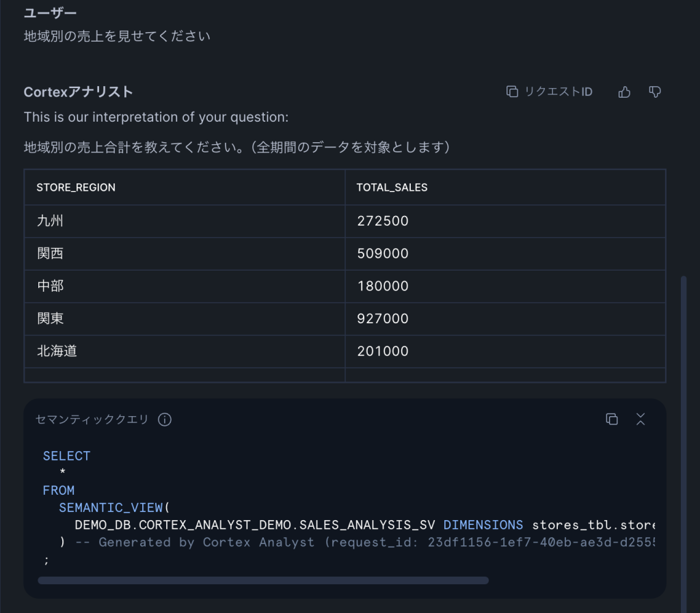Click the 509000 total sales value
The height and width of the screenshot is (613, 700).
point(383,254)
